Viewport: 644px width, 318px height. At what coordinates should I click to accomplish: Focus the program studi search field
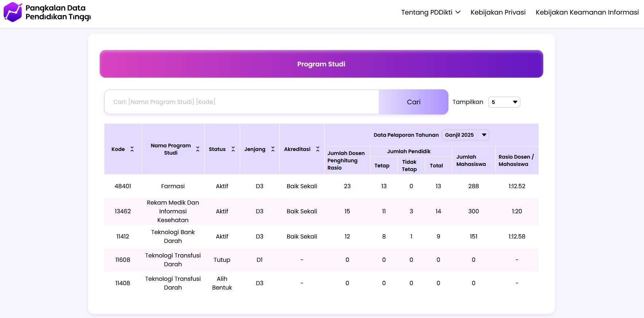pos(242,102)
